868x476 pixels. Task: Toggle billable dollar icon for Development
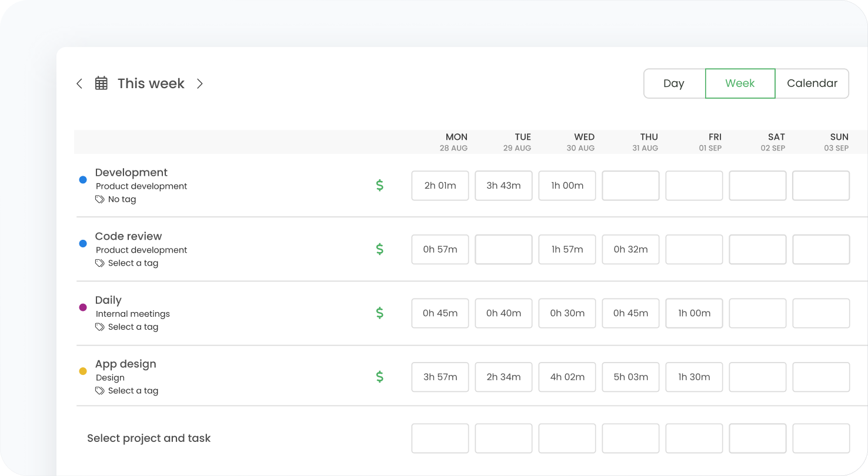click(x=380, y=186)
